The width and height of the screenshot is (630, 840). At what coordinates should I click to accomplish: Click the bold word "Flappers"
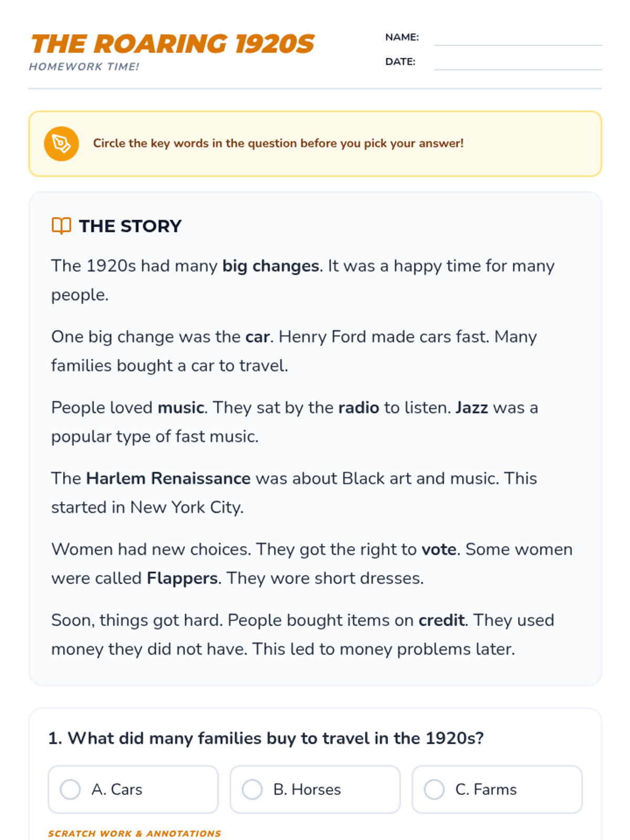182,578
